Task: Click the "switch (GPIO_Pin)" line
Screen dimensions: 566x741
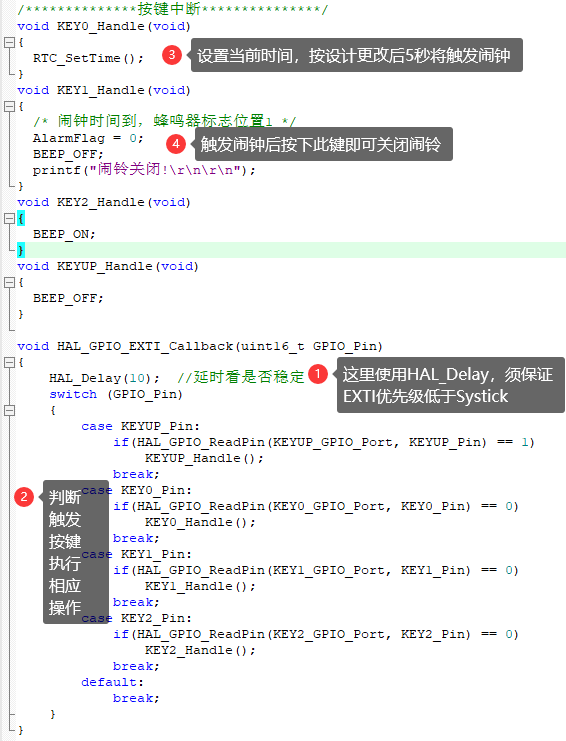Action: tap(116, 395)
